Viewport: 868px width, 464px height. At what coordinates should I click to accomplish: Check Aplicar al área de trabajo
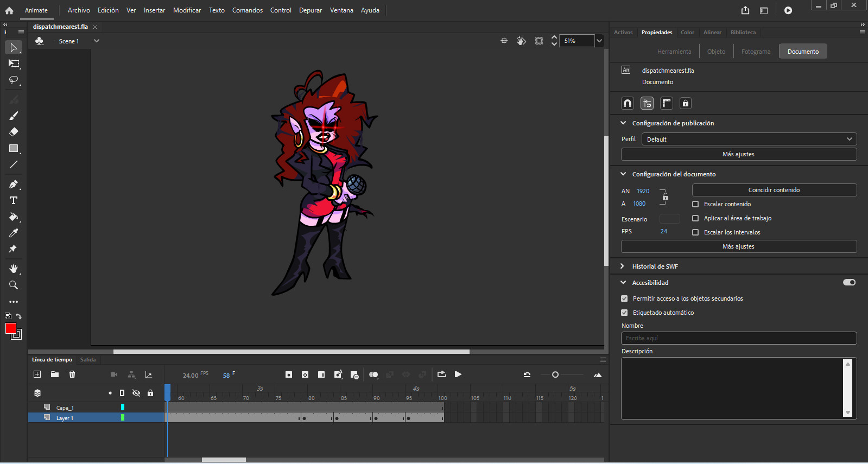click(695, 218)
